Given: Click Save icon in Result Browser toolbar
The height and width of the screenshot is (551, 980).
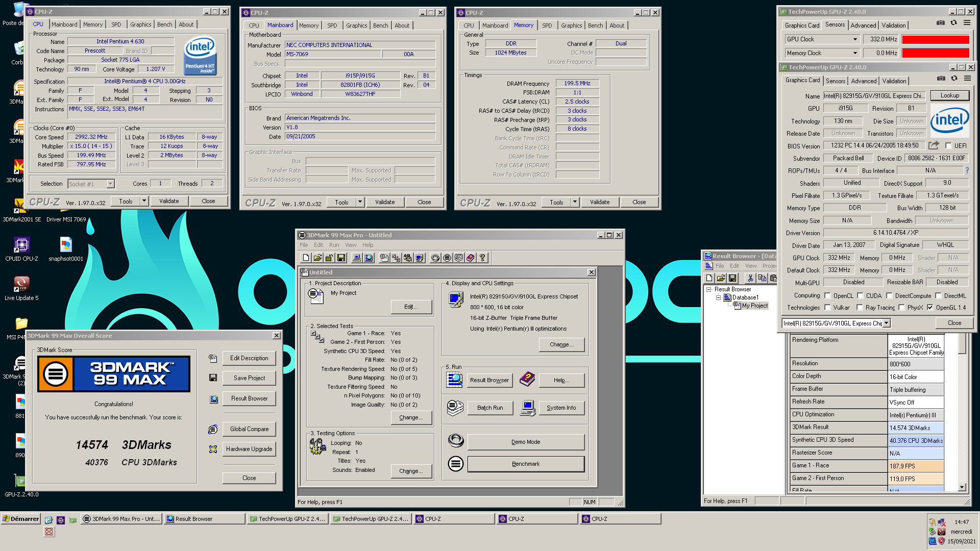Looking at the screenshot, I should (x=732, y=278).
